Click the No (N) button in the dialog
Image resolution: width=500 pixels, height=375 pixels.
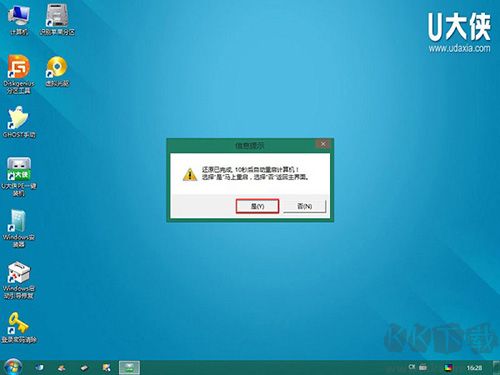(x=304, y=206)
